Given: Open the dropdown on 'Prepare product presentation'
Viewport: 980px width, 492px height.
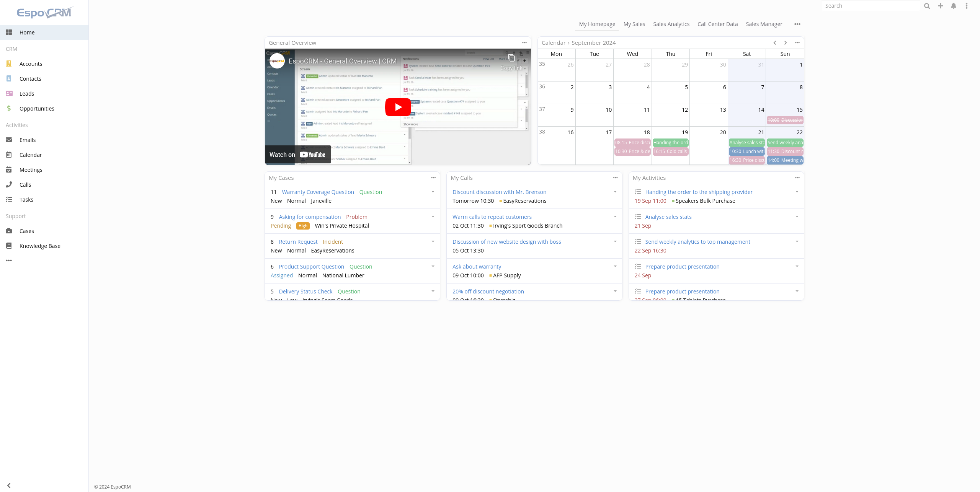Looking at the screenshot, I should (x=797, y=266).
